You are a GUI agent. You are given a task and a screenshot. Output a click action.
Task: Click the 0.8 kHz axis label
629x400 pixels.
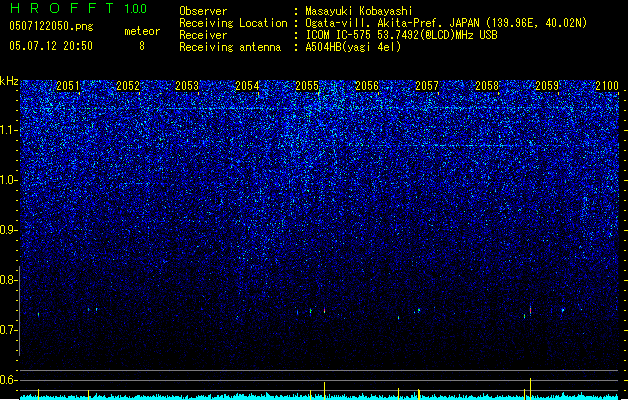click(8, 280)
